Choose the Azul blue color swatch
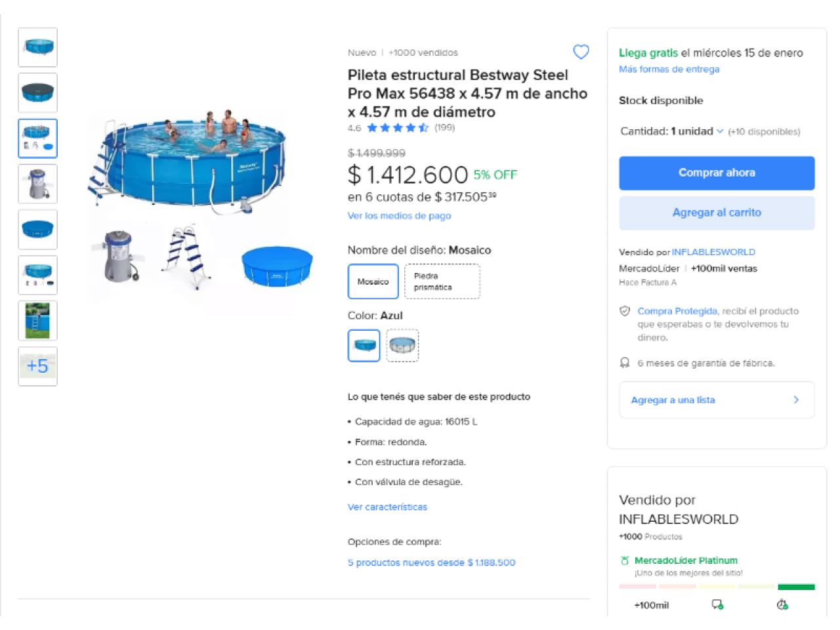840x630 pixels. coord(364,345)
